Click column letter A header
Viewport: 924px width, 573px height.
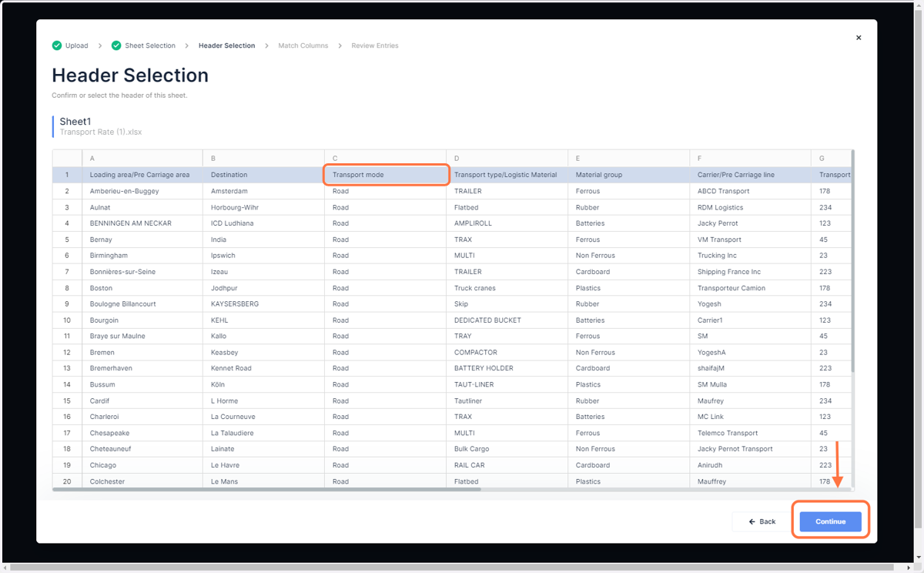click(x=142, y=158)
